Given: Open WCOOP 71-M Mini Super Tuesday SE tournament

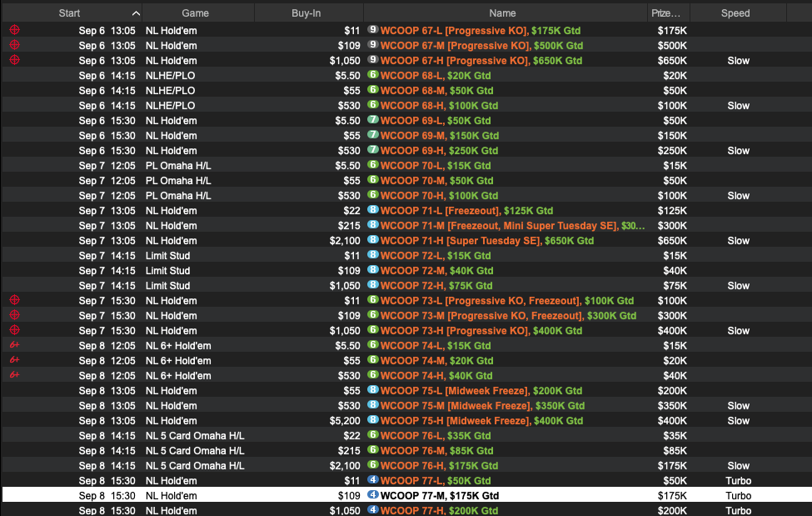Looking at the screenshot, I should 513,226.
